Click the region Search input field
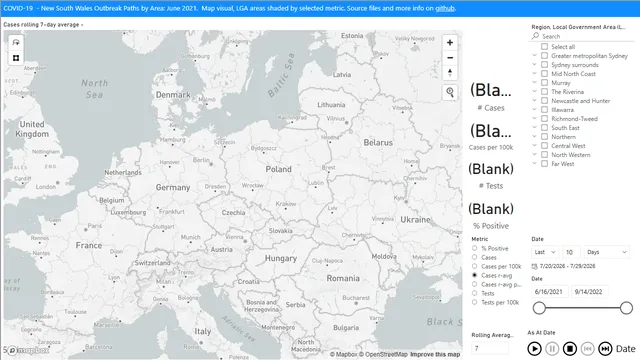The height and width of the screenshot is (360, 640). [587, 36]
